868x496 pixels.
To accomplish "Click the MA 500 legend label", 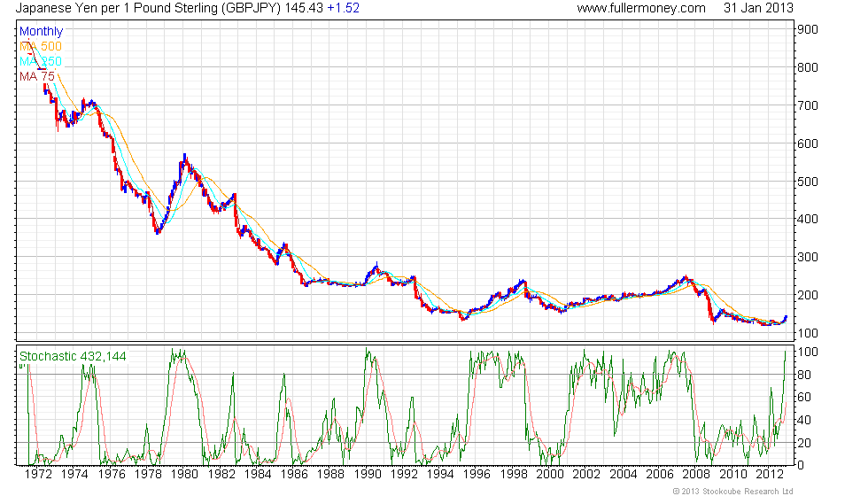I will pos(41,46).
